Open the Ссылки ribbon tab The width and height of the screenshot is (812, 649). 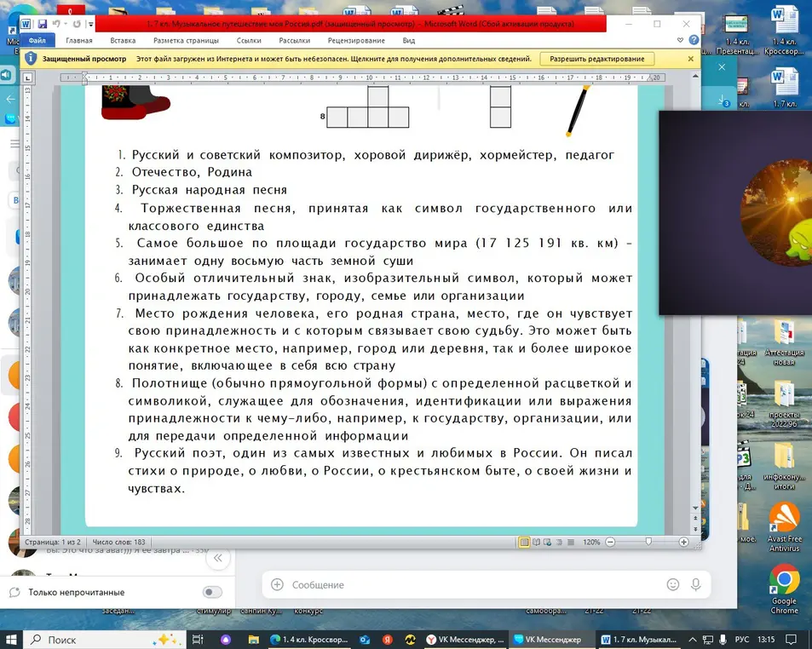point(249,40)
